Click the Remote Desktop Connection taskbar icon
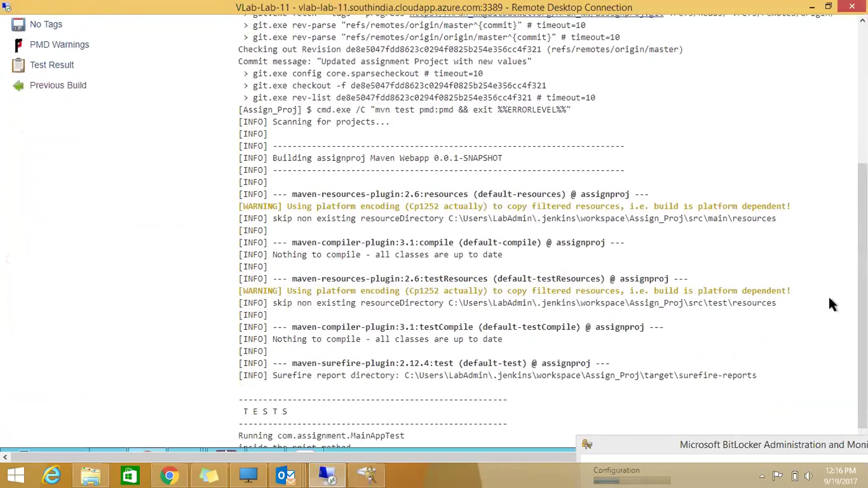Screen dimensions: 868x488 tap(327, 475)
